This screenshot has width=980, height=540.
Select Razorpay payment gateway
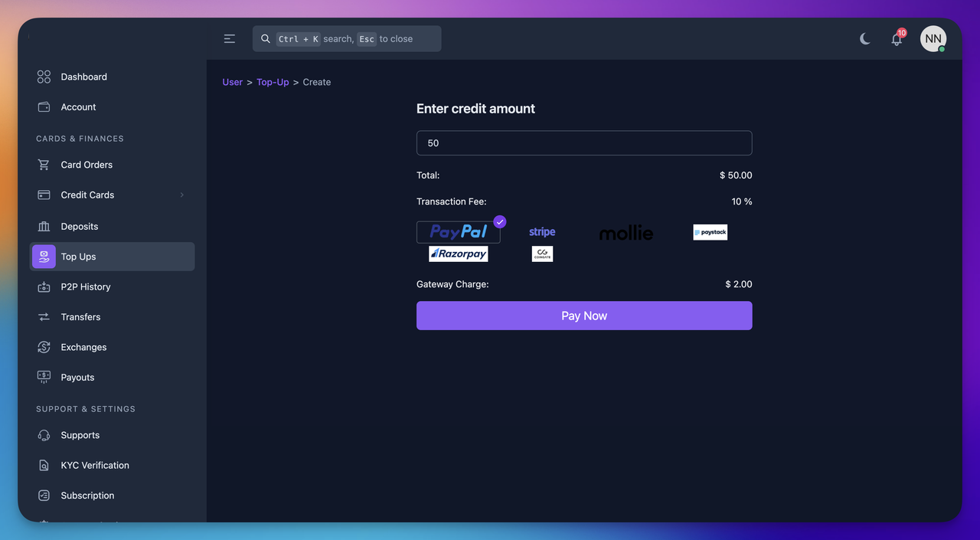pyautogui.click(x=459, y=254)
